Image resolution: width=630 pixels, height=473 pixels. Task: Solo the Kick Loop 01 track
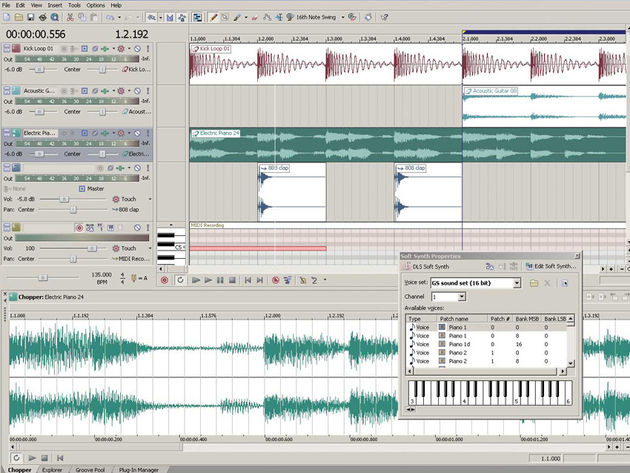pyautogui.click(x=148, y=49)
